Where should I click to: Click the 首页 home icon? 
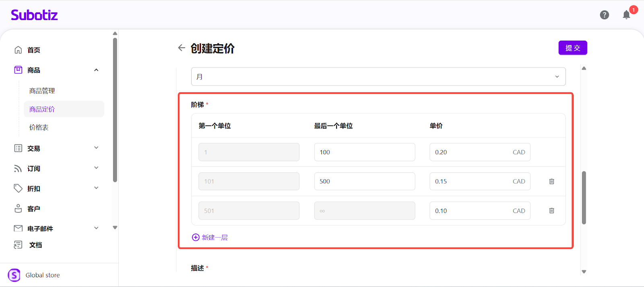point(18,50)
